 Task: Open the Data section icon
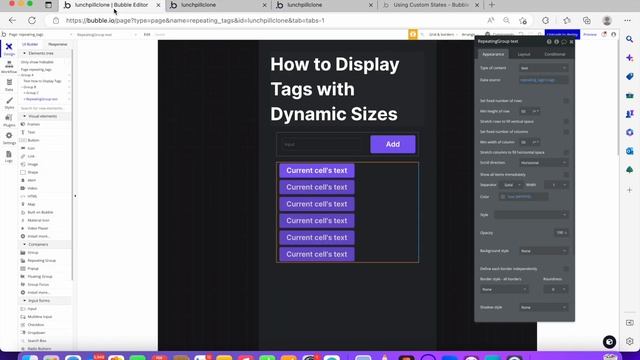tap(9, 84)
